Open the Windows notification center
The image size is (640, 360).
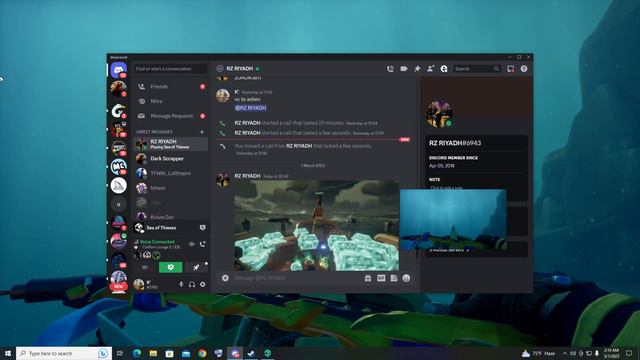coord(629,353)
